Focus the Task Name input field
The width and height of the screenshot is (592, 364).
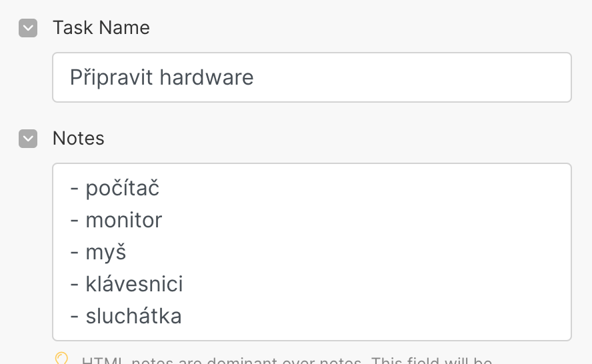click(311, 77)
